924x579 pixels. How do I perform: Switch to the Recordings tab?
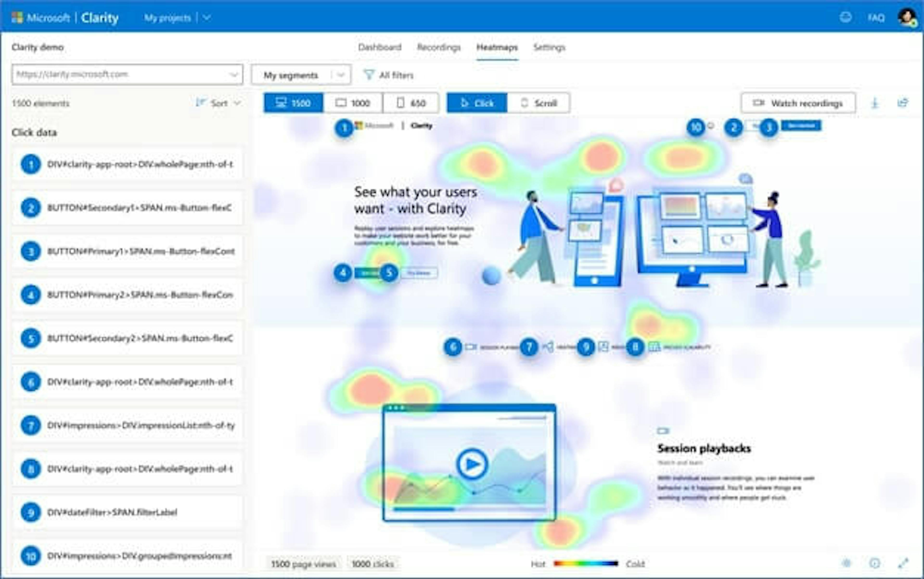(x=439, y=47)
